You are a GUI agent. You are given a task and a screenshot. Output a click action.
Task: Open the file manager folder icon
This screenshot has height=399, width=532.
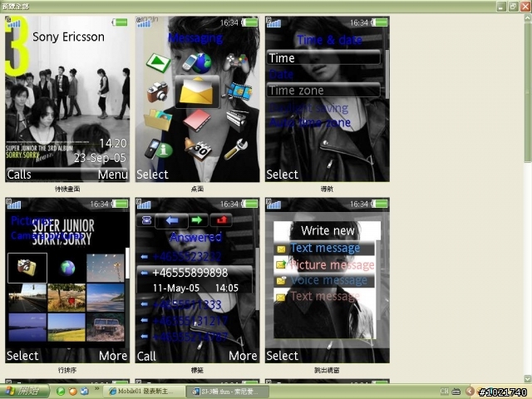(158, 120)
